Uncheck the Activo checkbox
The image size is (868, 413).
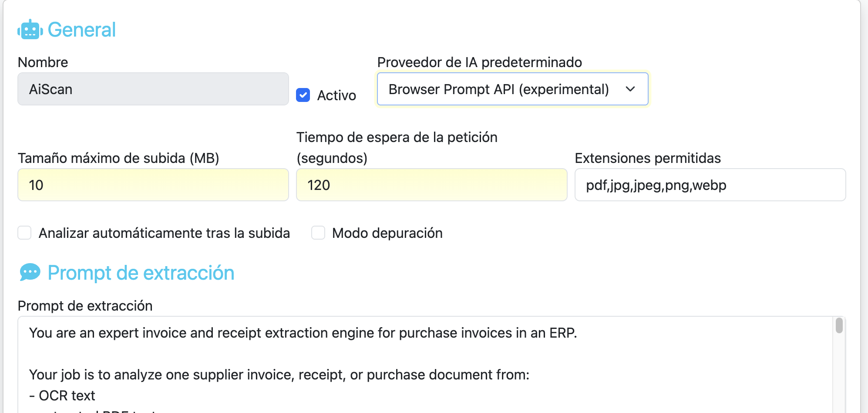(x=303, y=95)
